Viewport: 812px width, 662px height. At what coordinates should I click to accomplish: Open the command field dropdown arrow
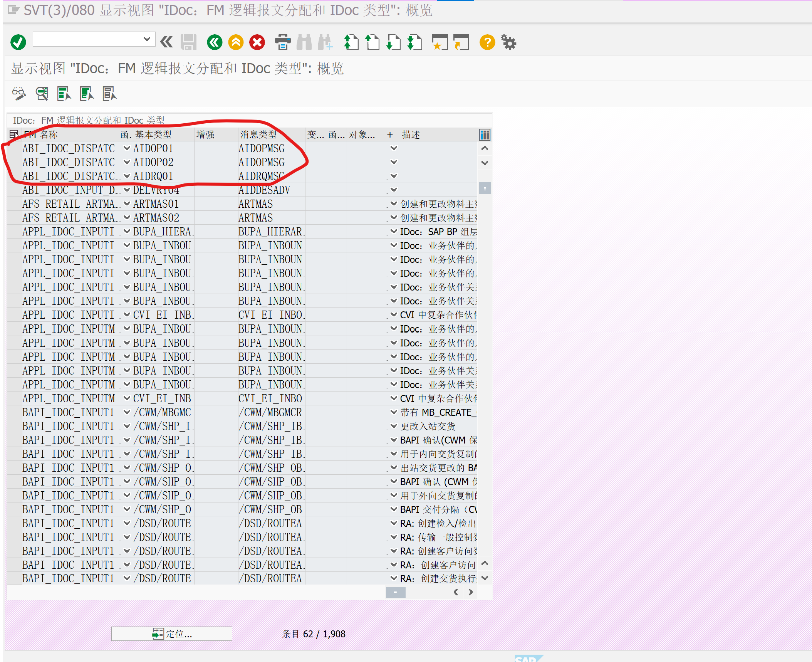pyautogui.click(x=147, y=39)
